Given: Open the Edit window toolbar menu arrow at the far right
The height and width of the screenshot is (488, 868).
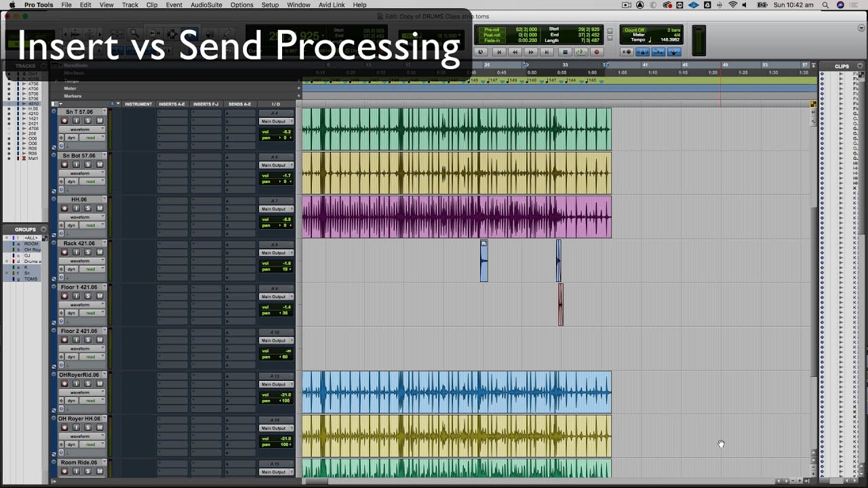Looking at the screenshot, I should pyautogui.click(x=862, y=28).
